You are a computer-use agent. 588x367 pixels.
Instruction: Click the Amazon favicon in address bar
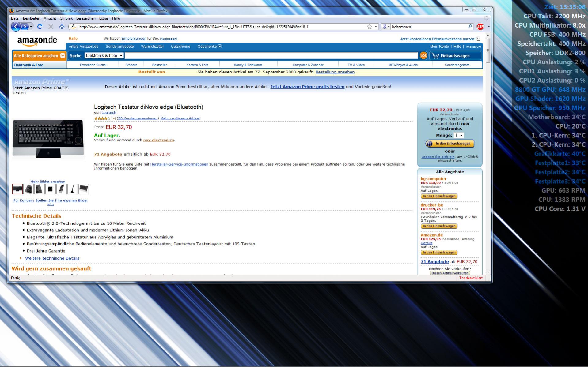73,27
